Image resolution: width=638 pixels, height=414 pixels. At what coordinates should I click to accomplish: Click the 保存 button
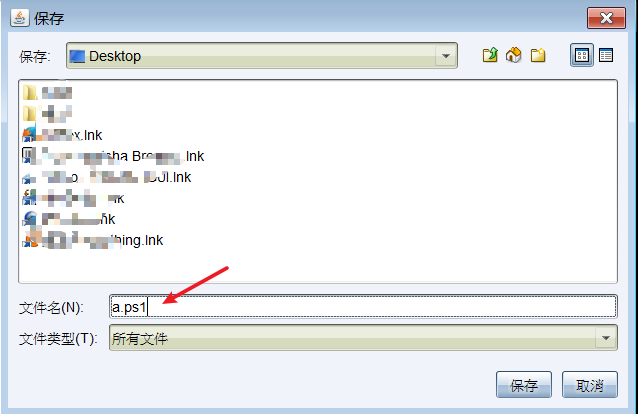tap(524, 385)
